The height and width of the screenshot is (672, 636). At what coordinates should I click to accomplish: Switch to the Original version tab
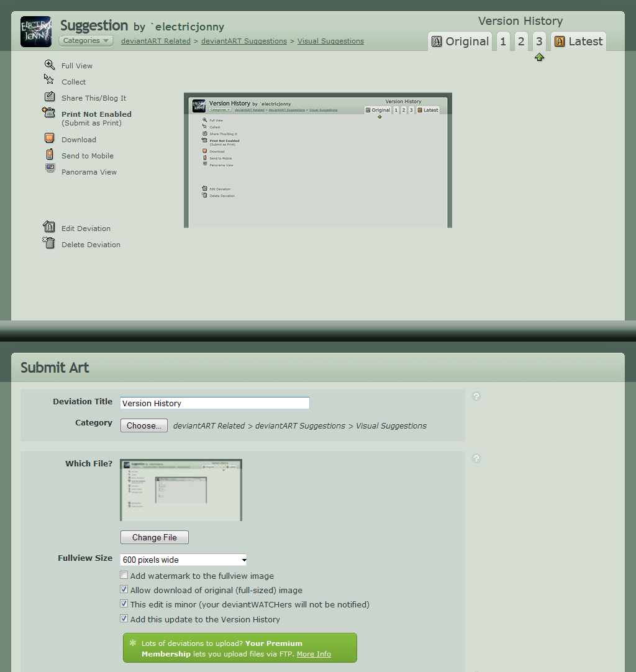tap(460, 42)
